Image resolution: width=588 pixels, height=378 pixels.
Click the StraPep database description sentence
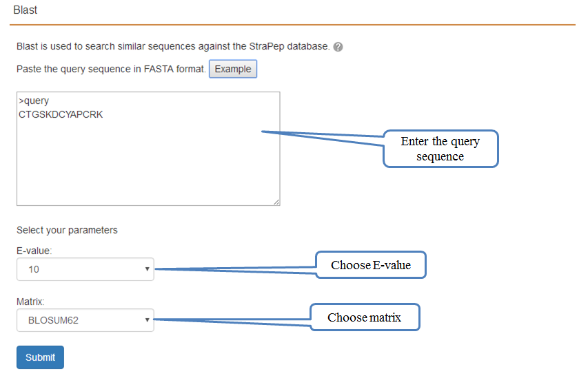point(173,46)
